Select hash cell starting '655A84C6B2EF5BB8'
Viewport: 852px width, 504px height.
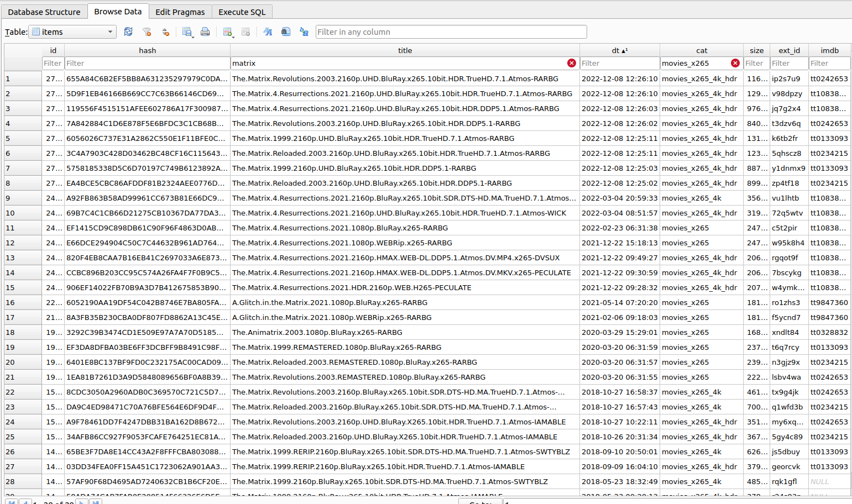point(147,78)
